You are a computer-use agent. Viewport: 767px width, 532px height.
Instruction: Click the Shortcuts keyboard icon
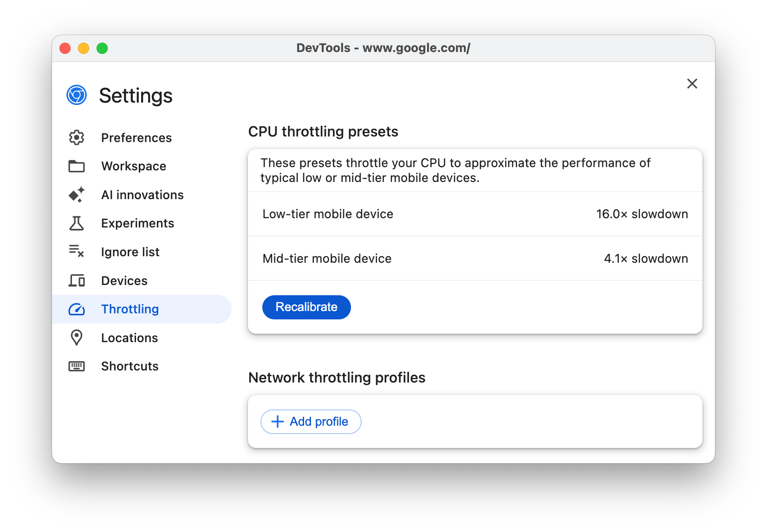tap(77, 366)
